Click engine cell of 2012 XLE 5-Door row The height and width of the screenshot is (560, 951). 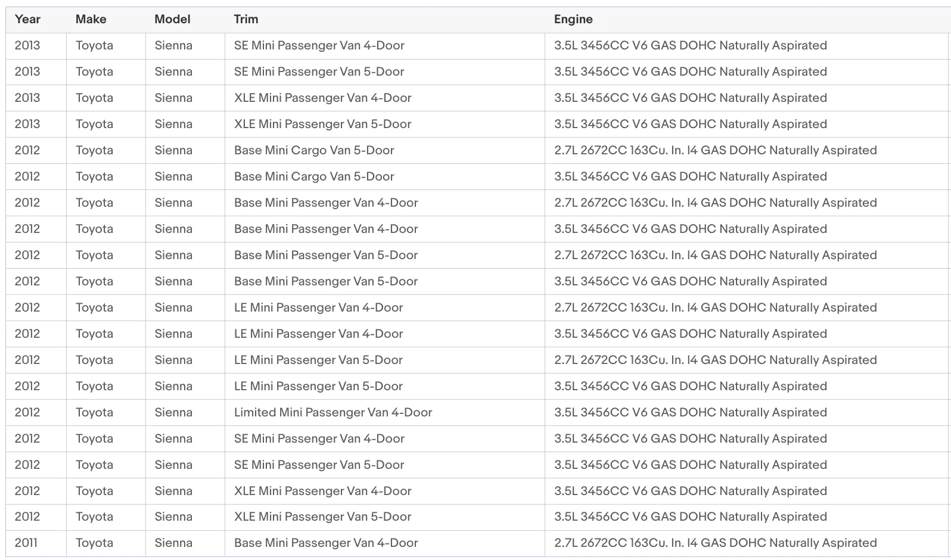coord(690,517)
